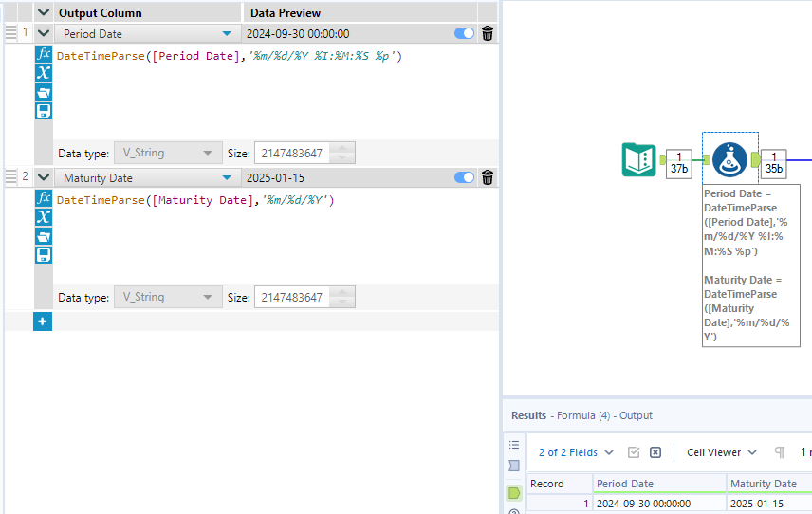Open columns and constants for Maturity Date expression
This screenshot has width=812, height=514.
tap(44, 217)
